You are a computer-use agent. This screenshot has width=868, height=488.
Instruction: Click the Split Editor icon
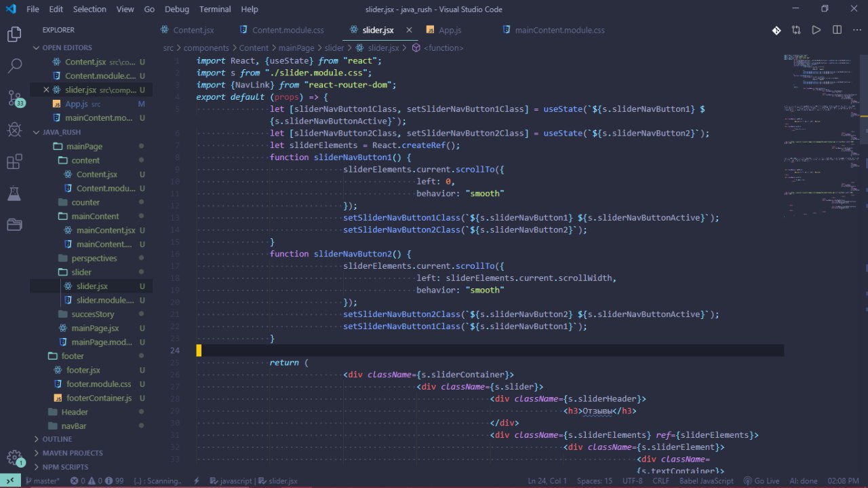coord(837,31)
